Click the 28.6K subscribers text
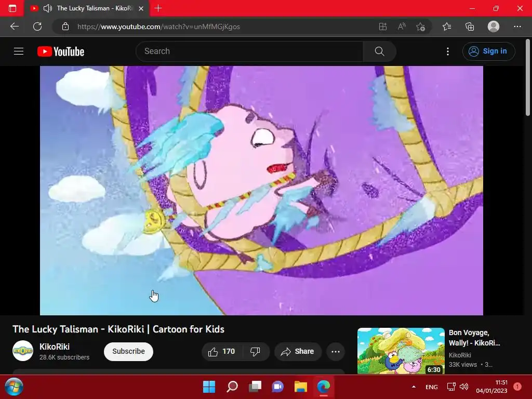 point(64,357)
